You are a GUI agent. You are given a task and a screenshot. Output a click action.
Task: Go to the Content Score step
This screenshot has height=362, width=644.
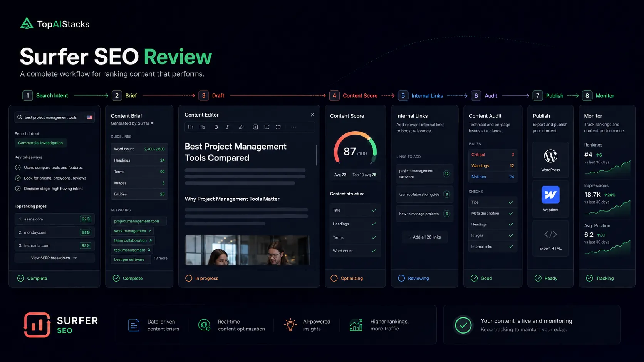click(x=354, y=95)
